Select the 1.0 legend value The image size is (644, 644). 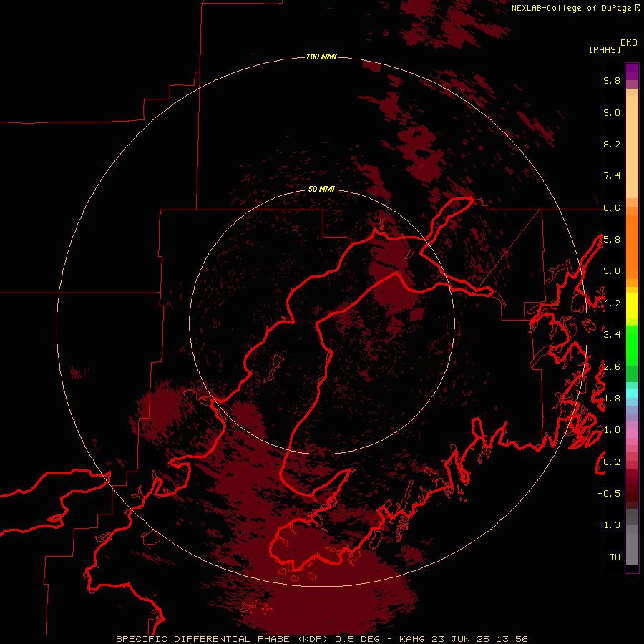pyautogui.click(x=612, y=430)
